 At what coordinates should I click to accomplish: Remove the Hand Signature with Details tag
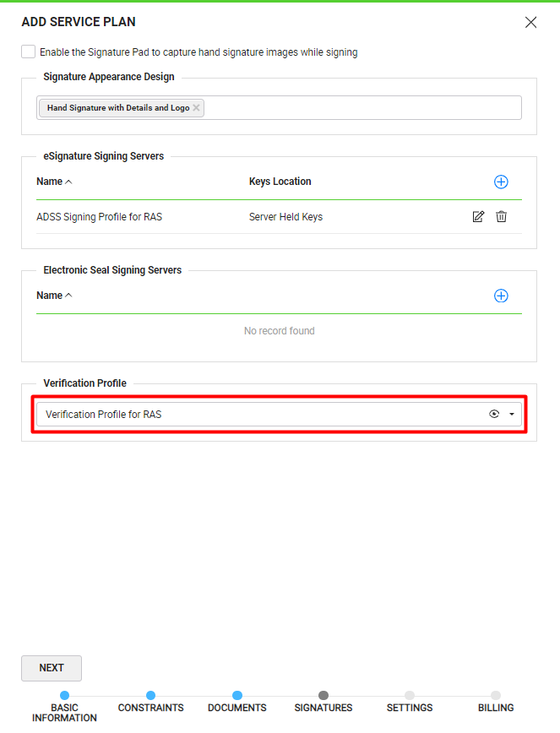pyautogui.click(x=196, y=108)
